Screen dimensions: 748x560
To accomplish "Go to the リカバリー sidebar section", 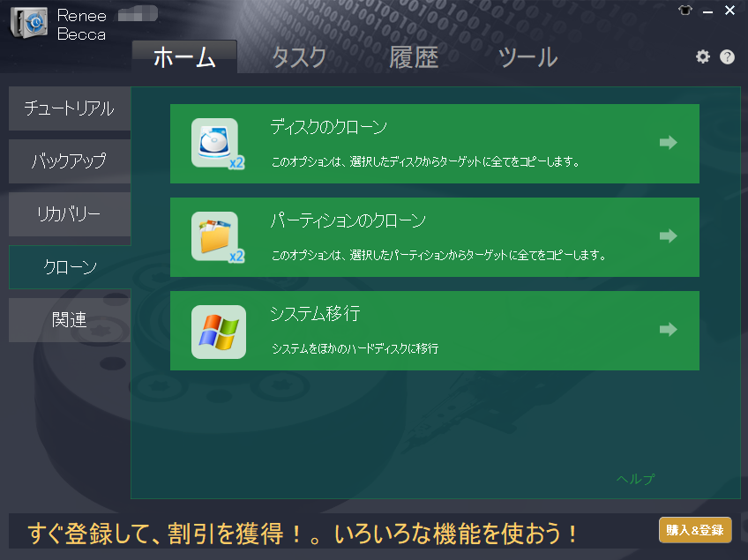I will point(70,214).
